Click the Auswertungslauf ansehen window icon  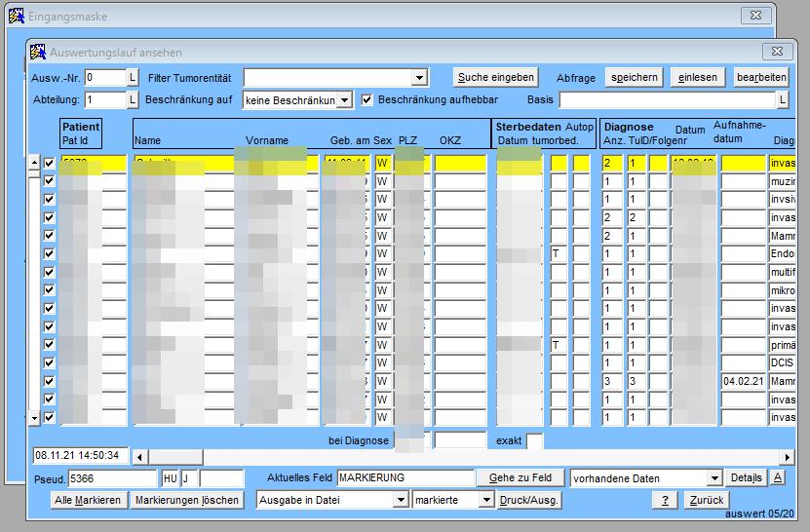tap(38, 53)
